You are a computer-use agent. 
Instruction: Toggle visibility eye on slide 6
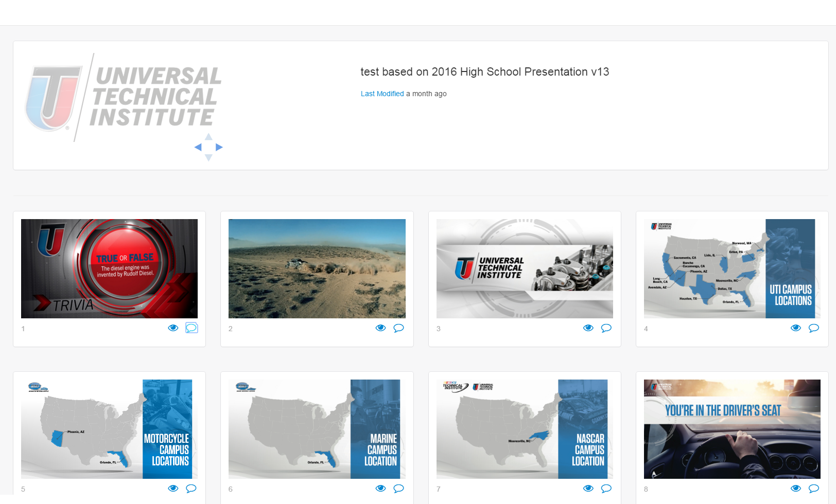[x=380, y=489]
